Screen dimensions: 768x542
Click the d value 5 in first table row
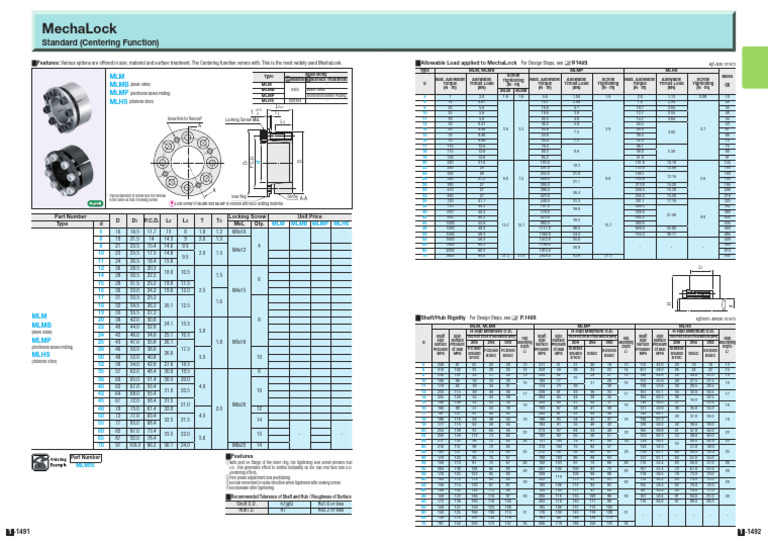(x=101, y=232)
